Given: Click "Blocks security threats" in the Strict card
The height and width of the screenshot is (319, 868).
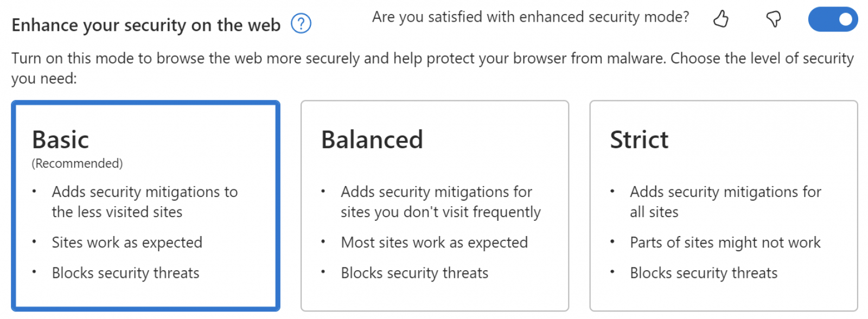Looking at the screenshot, I should [703, 273].
